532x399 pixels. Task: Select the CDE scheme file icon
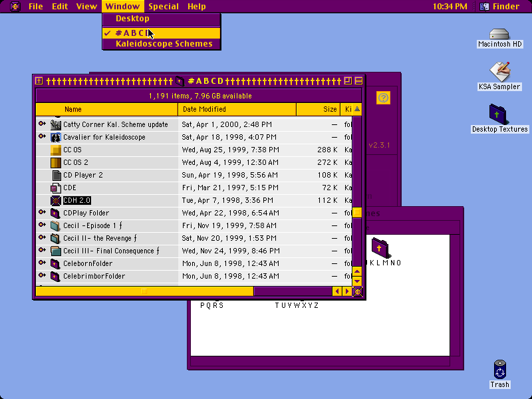tap(55, 188)
